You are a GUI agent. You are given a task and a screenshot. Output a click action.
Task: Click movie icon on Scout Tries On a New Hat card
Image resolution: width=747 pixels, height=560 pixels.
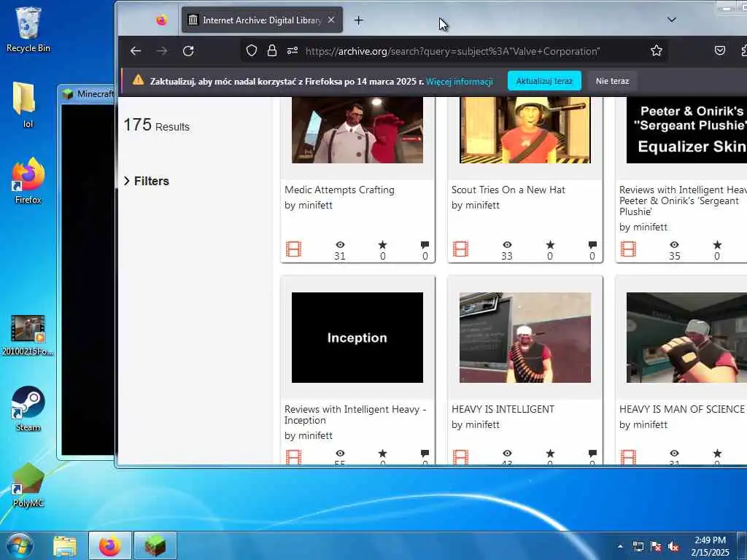pos(461,249)
